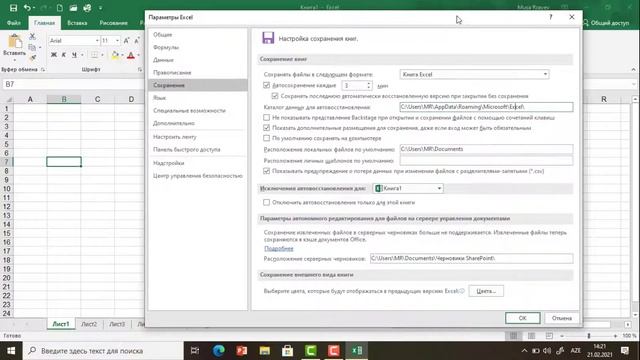
Task: Switch to the Главная ribbon tab
Action: [44, 23]
